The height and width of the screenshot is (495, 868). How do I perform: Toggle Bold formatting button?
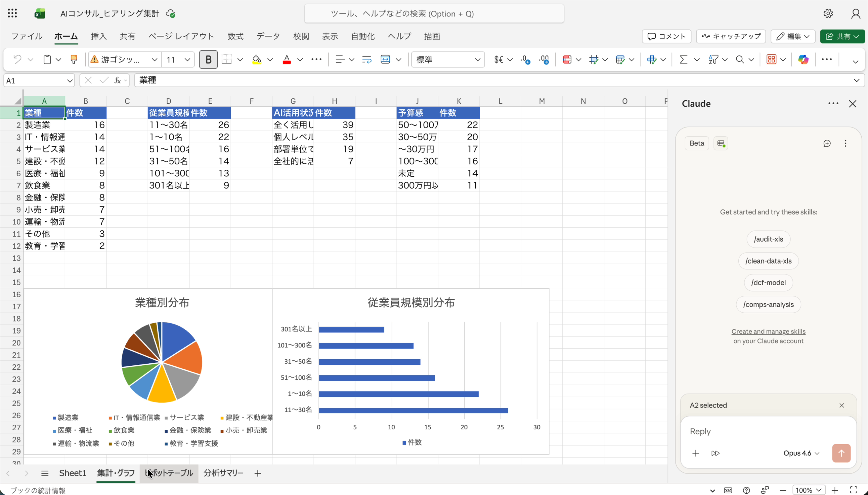(208, 59)
